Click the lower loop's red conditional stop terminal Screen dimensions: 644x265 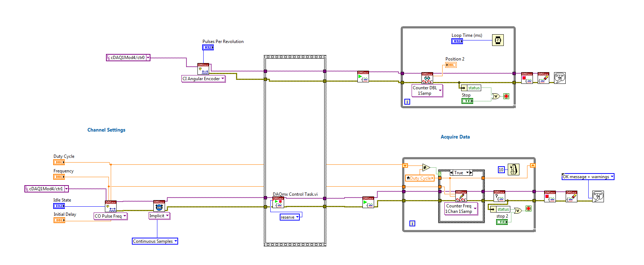tap(529, 209)
